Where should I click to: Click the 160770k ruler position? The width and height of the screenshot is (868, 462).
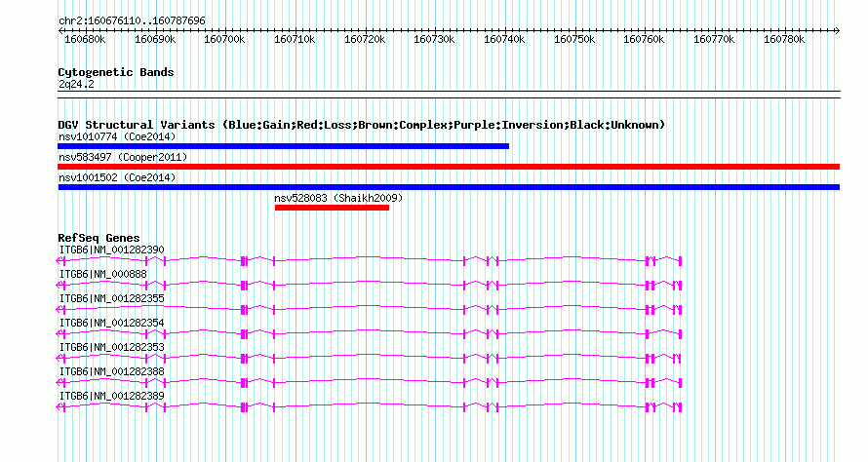pos(714,40)
